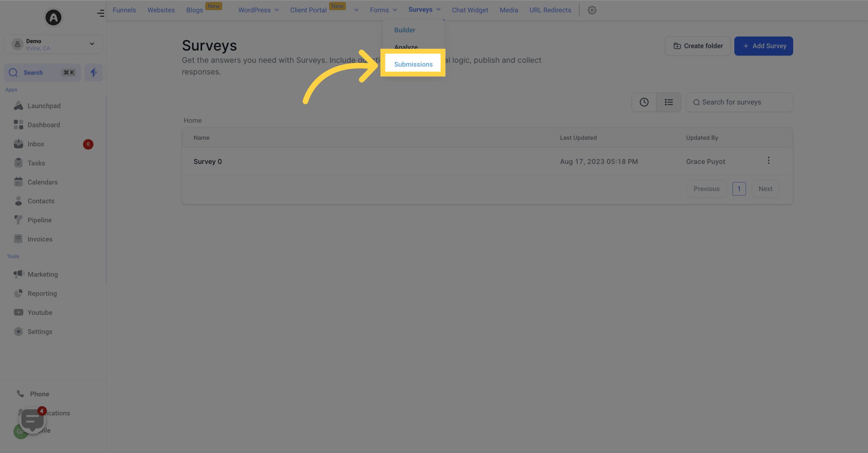Open the Analyze section
The height and width of the screenshot is (453, 868).
point(406,47)
